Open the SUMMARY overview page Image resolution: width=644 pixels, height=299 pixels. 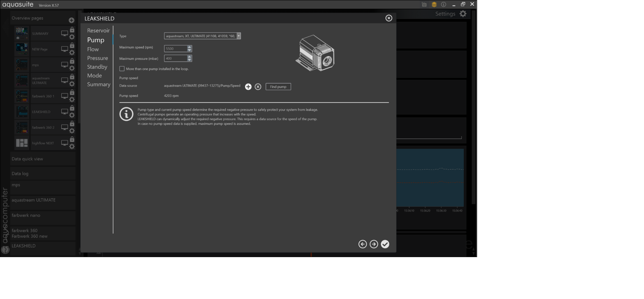[x=40, y=34]
